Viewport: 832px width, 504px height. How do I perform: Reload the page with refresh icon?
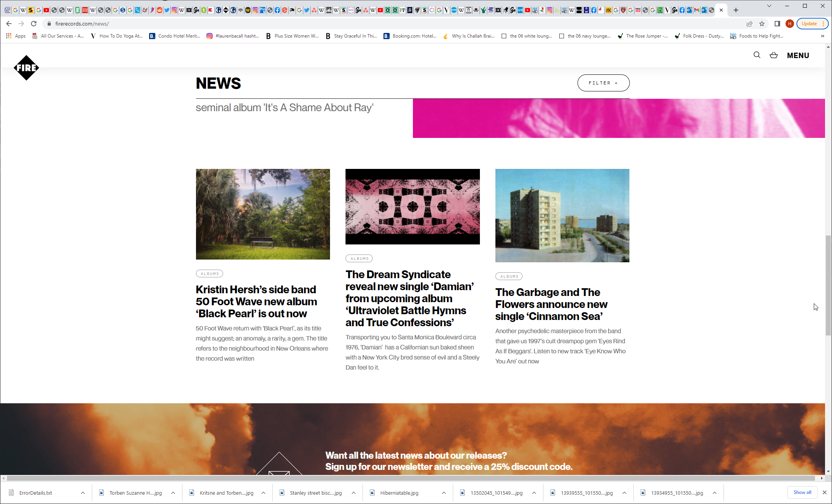34,24
